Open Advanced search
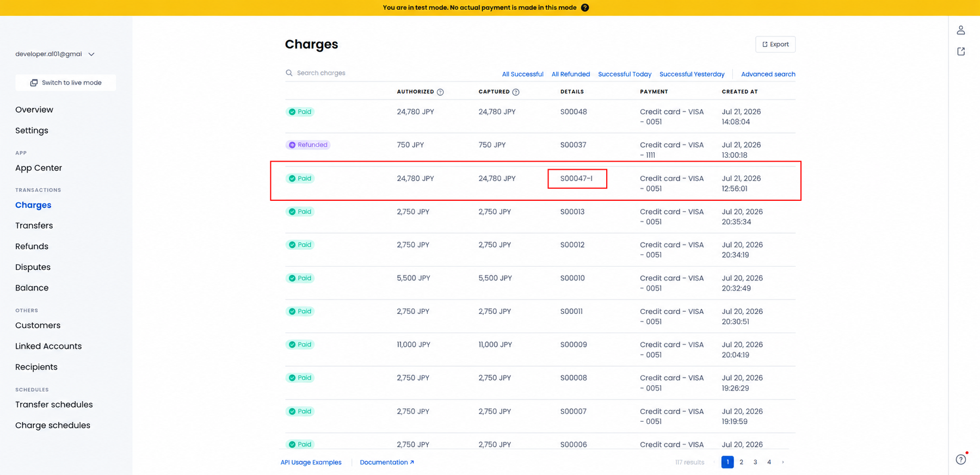 [x=768, y=74]
